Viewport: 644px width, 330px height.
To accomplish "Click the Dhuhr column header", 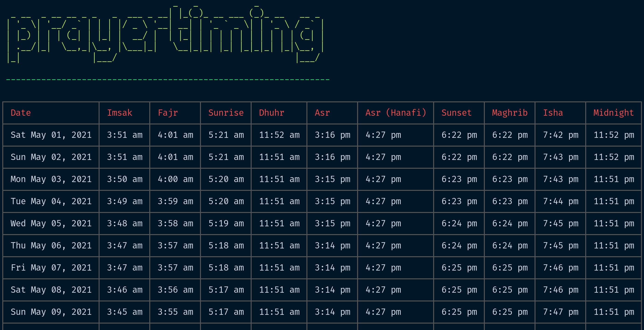I will (271, 113).
